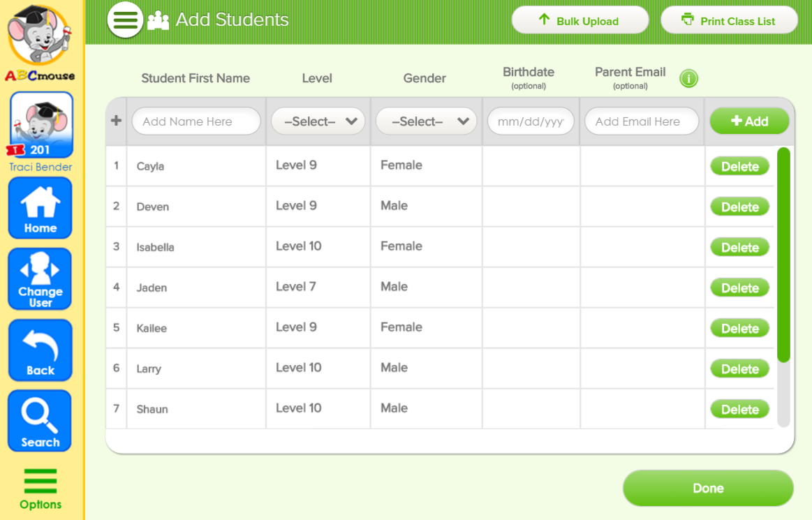Viewport: 812px width, 520px height.
Task: Click the hamburger menu in header
Action: click(125, 20)
